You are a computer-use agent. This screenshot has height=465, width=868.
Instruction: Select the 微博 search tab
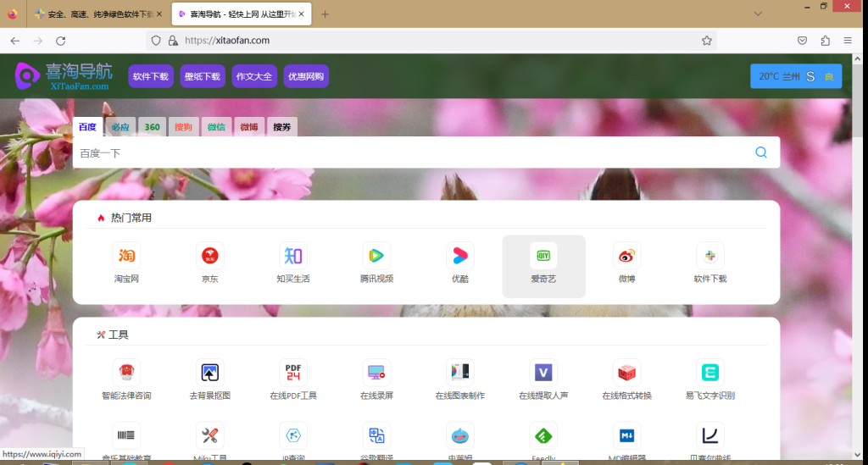click(x=249, y=127)
